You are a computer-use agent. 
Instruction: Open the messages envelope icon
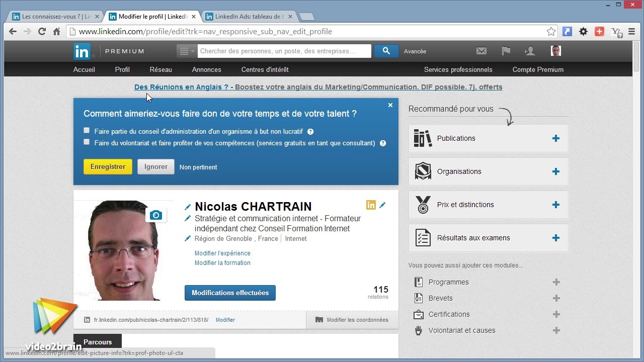click(481, 51)
